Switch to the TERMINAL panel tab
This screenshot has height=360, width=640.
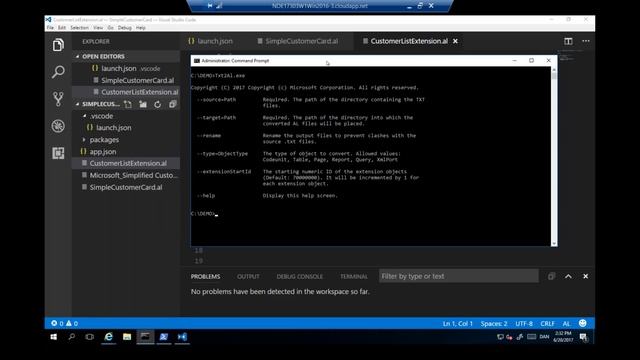point(354,277)
